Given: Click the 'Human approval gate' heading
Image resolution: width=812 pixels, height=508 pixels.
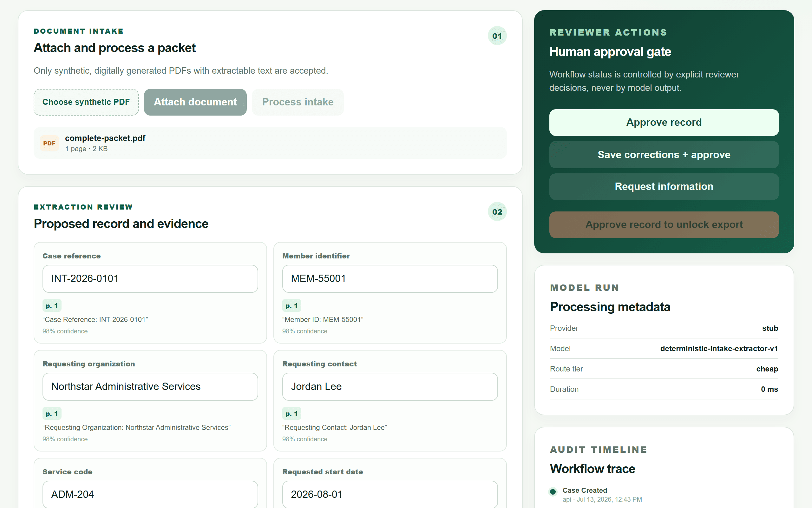Looking at the screenshot, I should click(x=610, y=52).
